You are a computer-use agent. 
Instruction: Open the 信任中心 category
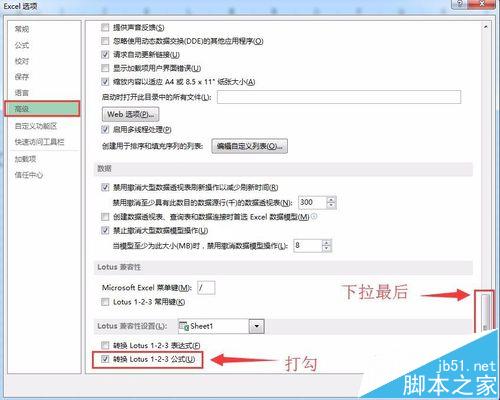tap(29, 175)
